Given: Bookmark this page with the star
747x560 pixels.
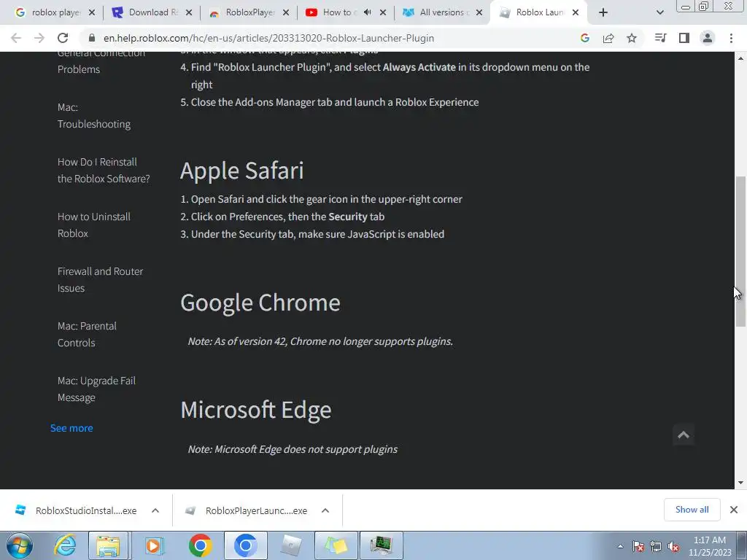Looking at the screenshot, I should (x=632, y=38).
